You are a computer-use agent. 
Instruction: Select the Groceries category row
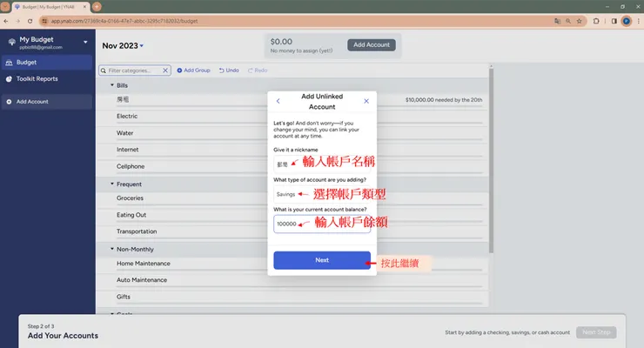coord(292,198)
